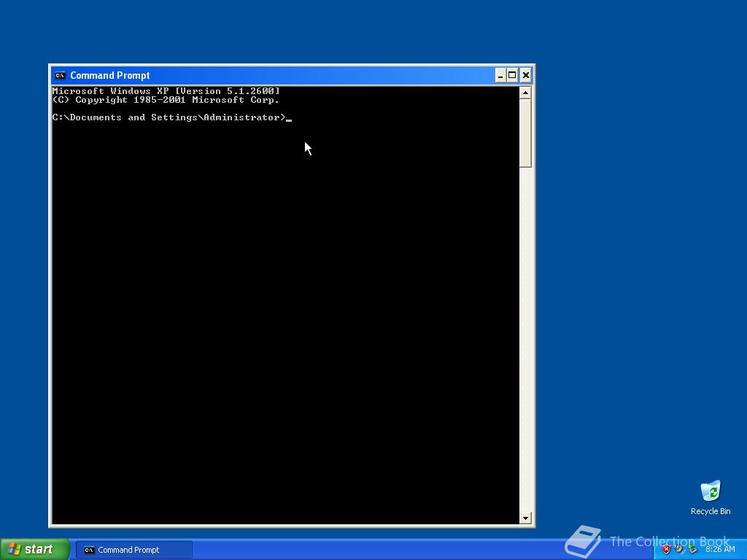
Task: Maximize the Command Prompt window
Action: (513, 75)
